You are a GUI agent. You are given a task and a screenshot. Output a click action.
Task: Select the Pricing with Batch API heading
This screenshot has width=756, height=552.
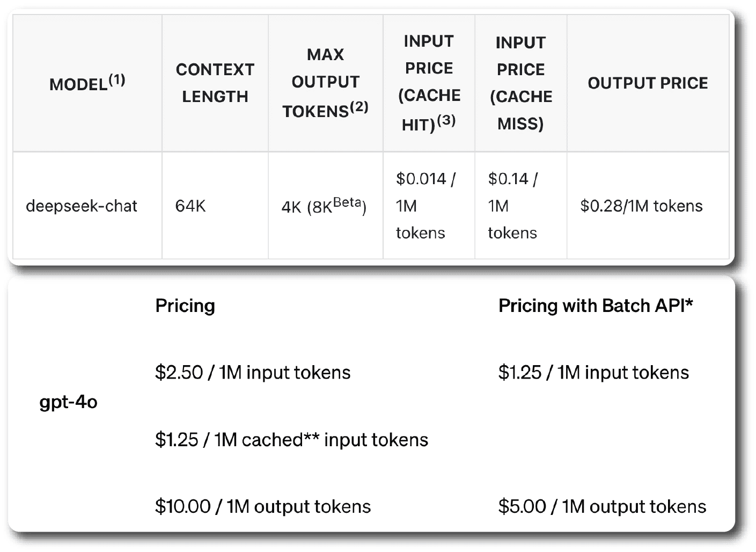tap(596, 306)
